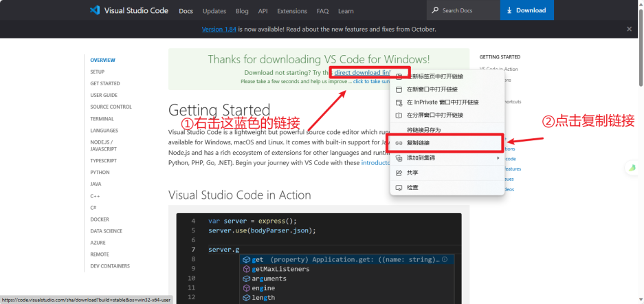Image resolution: width=644 pixels, height=304 pixels.
Task: Open LANGUAGES in the left sidebar
Action: tap(104, 130)
